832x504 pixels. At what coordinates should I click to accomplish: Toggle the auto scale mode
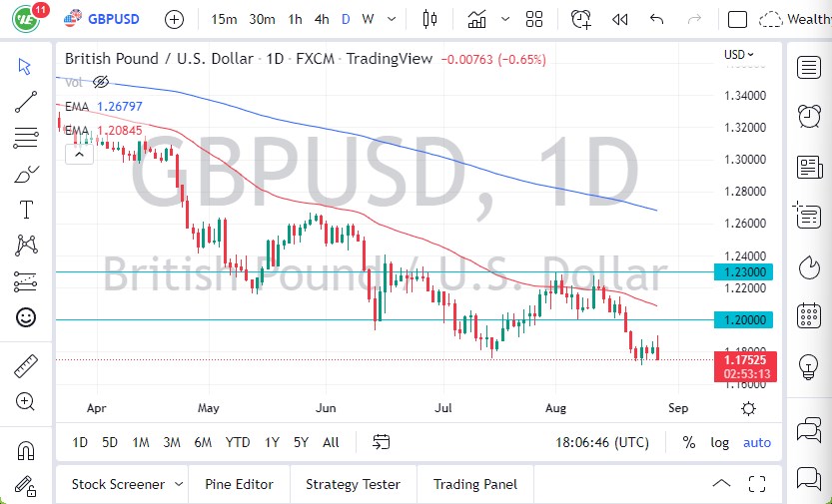coord(757,442)
